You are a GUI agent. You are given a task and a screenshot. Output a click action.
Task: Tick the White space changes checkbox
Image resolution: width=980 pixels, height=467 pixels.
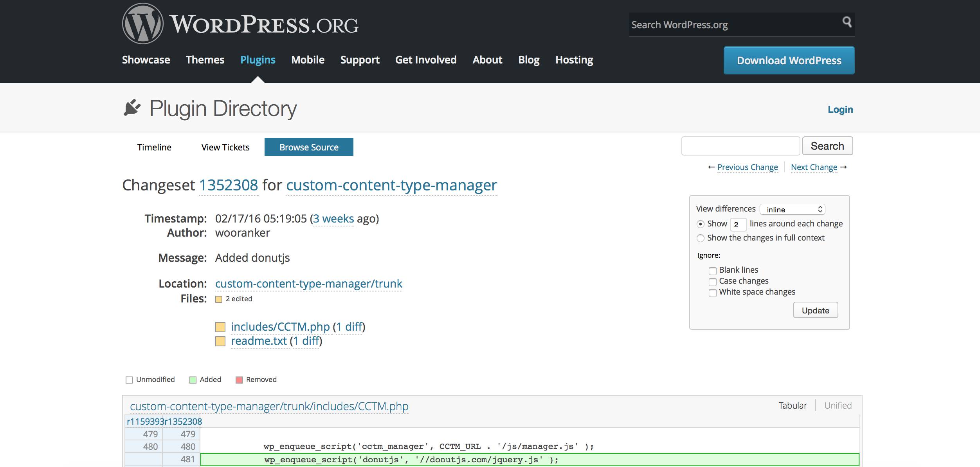(712, 293)
